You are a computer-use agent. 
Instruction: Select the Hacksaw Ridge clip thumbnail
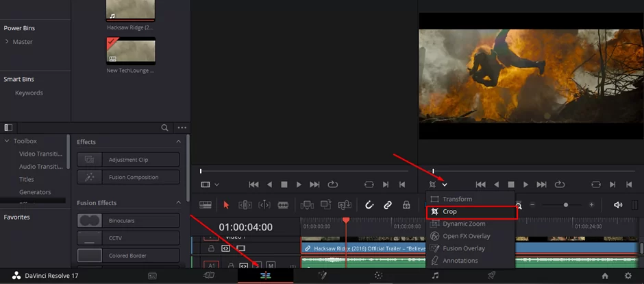click(131, 10)
